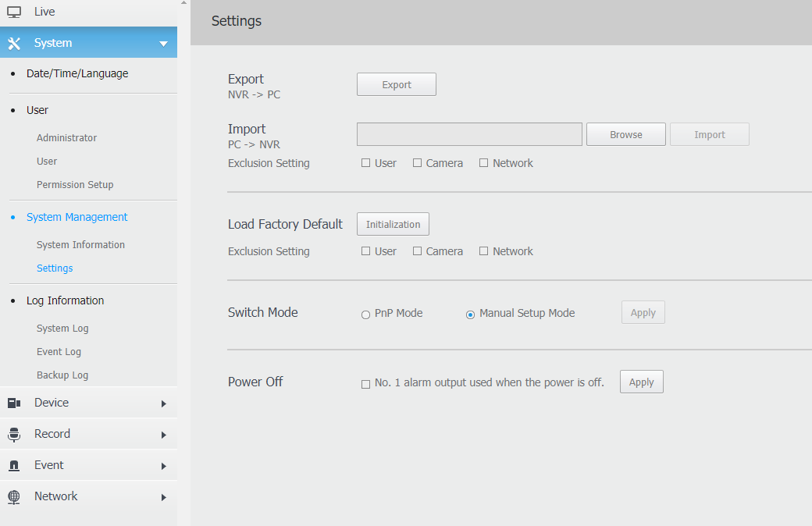Click the Live monitor icon
This screenshot has height=526, width=812.
point(14,12)
